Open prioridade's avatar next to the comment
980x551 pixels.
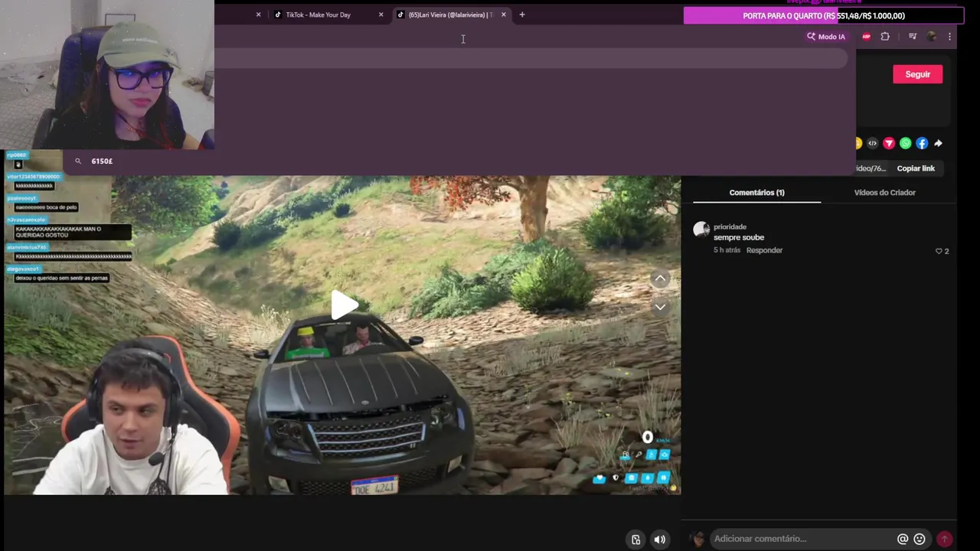pyautogui.click(x=701, y=230)
